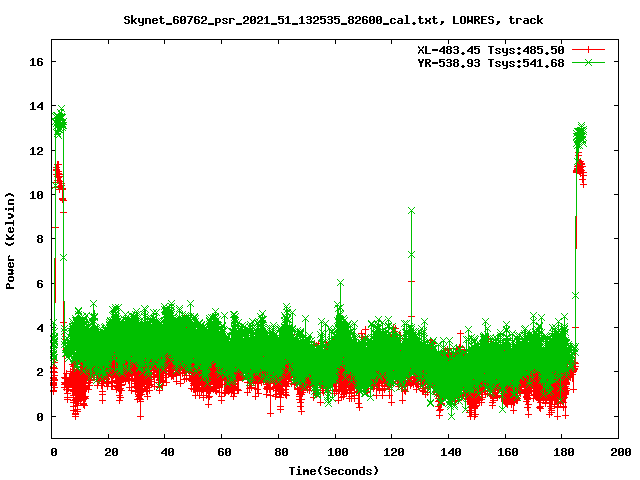Click the x-axis tick label 160
640x480 pixels.
(507, 452)
